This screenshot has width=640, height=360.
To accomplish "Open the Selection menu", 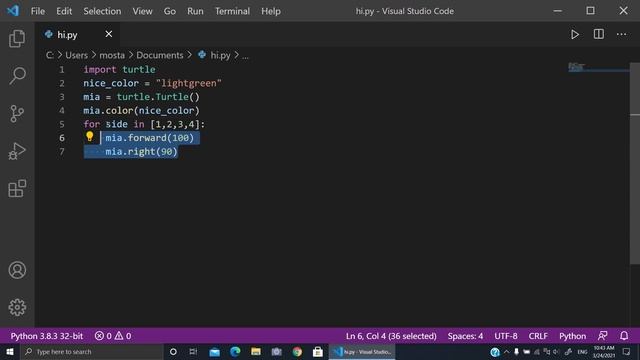I will (x=102, y=11).
